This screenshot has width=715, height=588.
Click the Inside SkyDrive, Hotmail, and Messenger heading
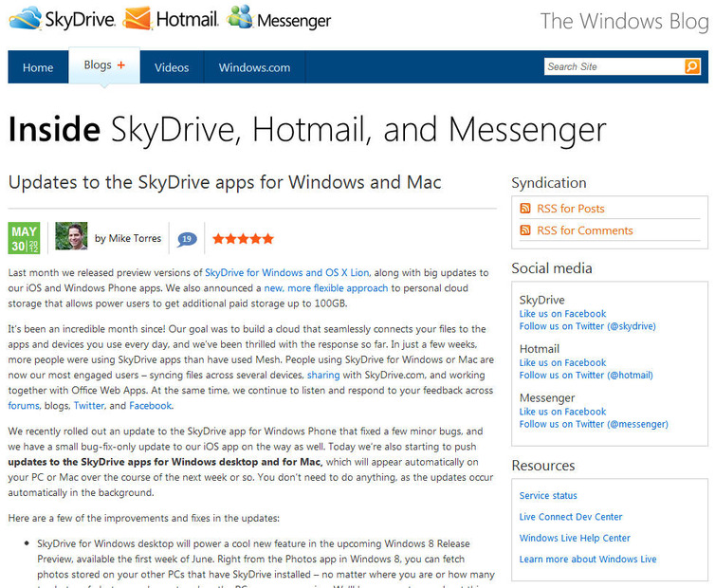(x=307, y=130)
